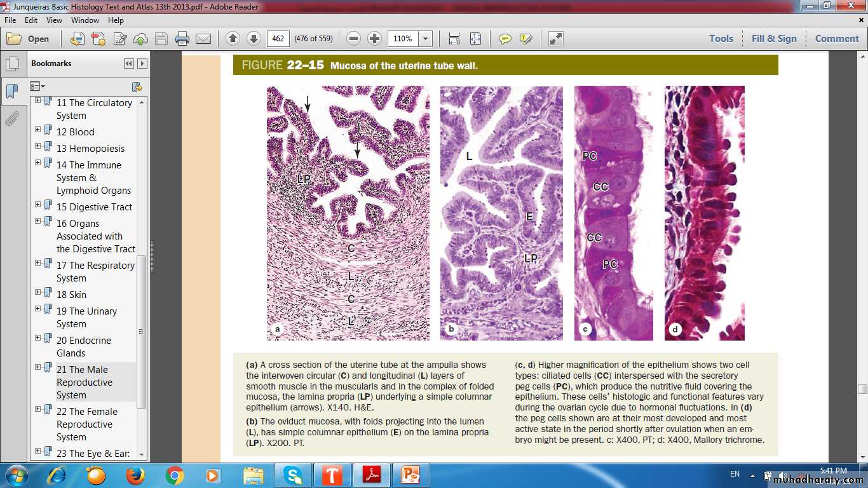Open the zoom percentage dropdown
Image resolution: width=868 pixels, height=488 pixels.
[425, 39]
